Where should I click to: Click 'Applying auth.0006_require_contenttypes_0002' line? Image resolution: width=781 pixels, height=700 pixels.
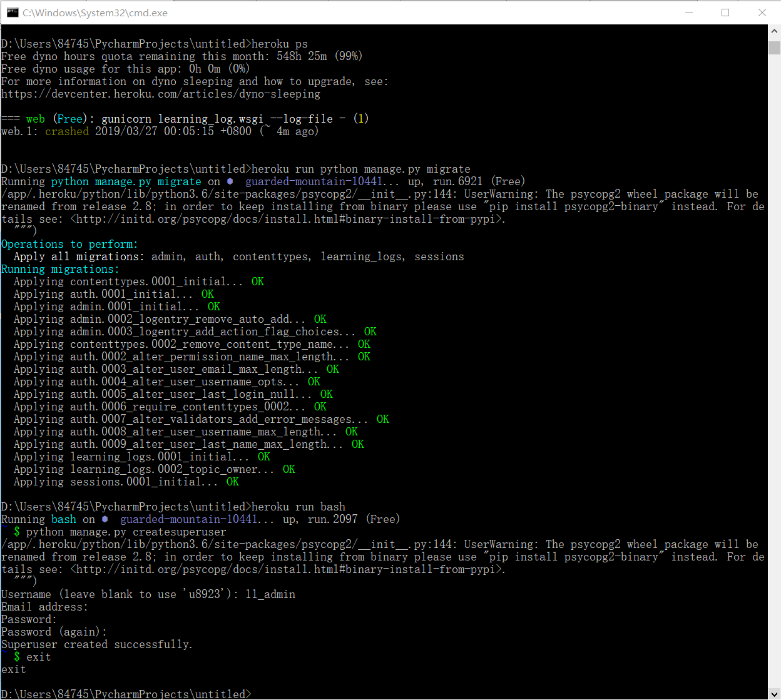pos(170,407)
